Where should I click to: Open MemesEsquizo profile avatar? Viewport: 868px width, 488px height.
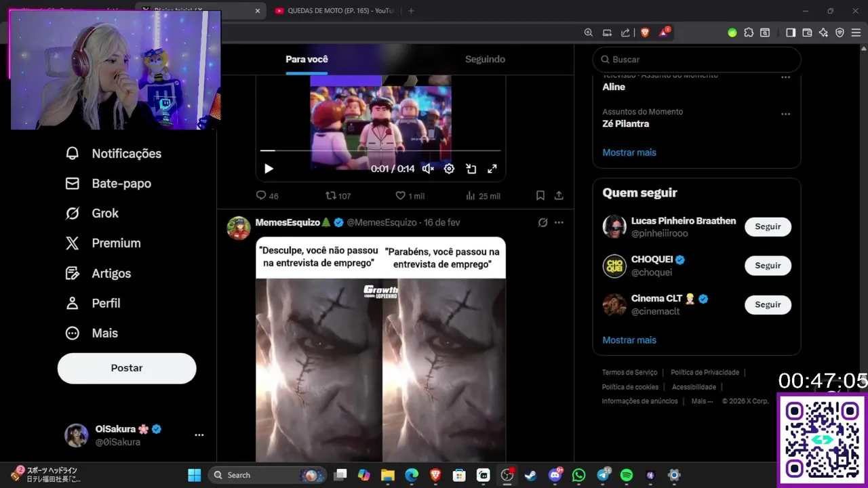pyautogui.click(x=239, y=228)
